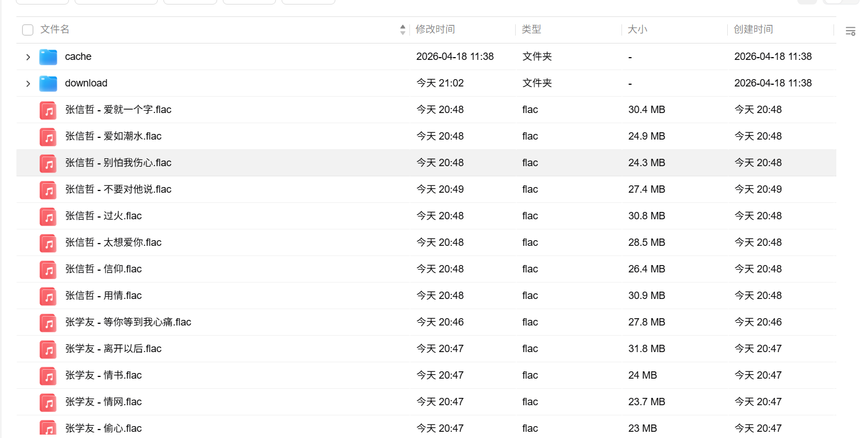This screenshot has width=868, height=438.
Task: Select file "张学友 - 离开以后.flac"
Action: tap(114, 349)
